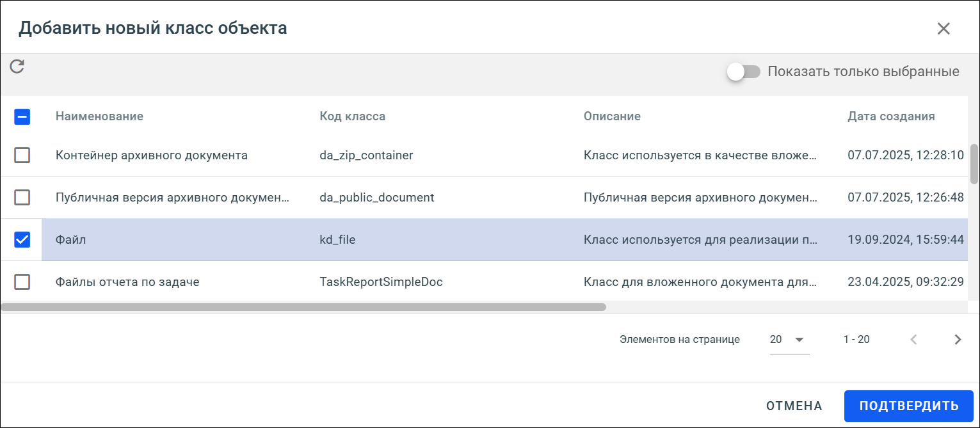
Task: Click the date '19.09.2024, 15:59:44'
Action: 905,240
